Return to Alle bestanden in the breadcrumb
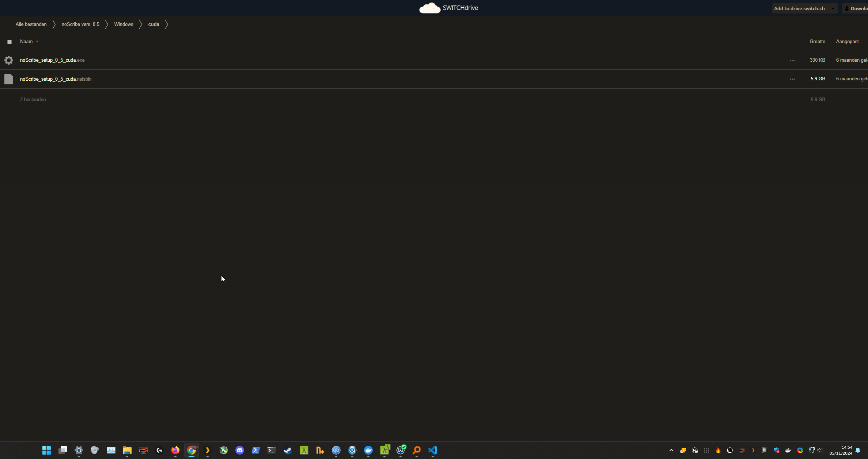The image size is (868, 459). 31,24
